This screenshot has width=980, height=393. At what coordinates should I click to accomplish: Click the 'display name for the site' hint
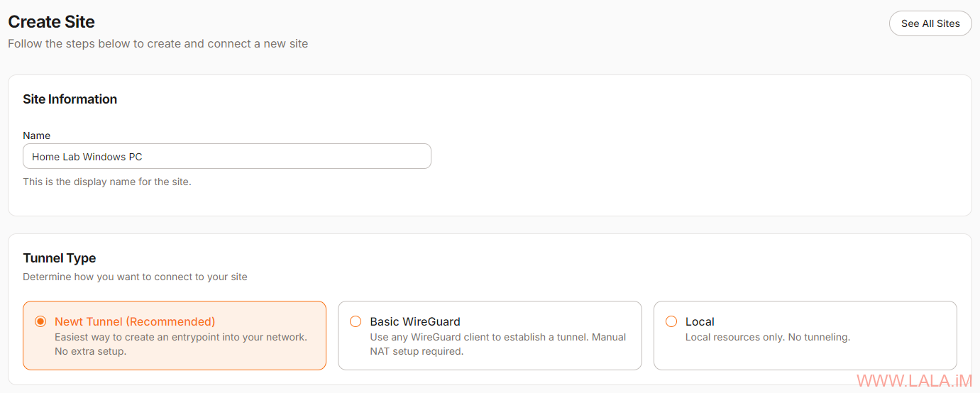(x=107, y=182)
